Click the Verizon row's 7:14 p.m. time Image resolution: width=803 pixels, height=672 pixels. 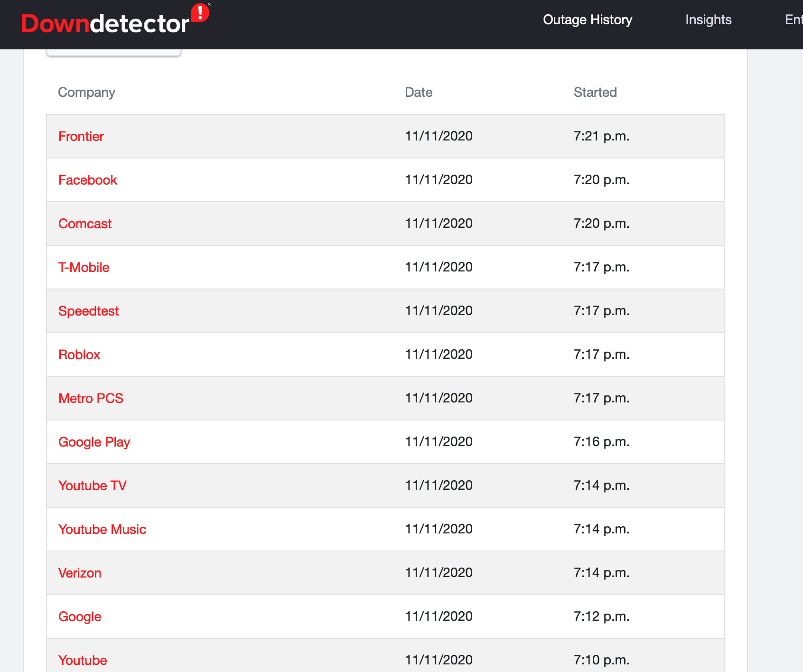pos(601,573)
